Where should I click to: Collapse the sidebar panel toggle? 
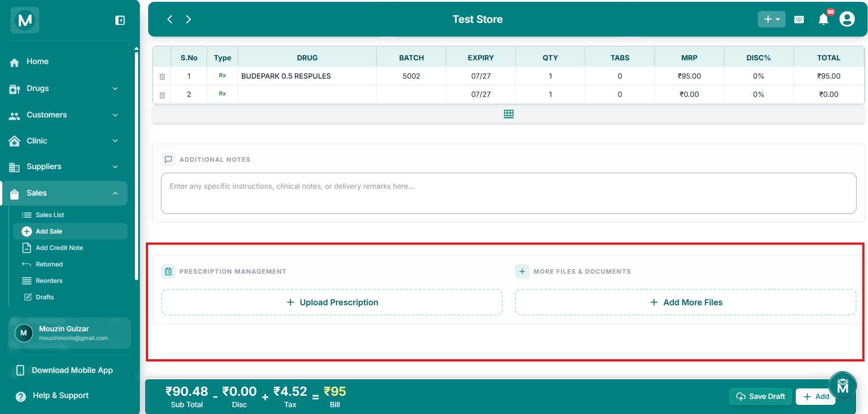coord(120,20)
